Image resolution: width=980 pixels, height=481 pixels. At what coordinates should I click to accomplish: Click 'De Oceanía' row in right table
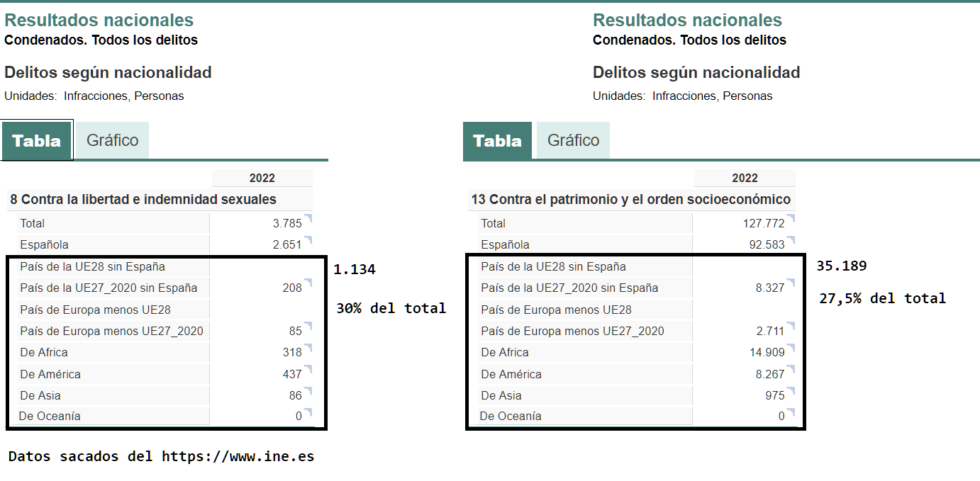[x=637, y=416]
